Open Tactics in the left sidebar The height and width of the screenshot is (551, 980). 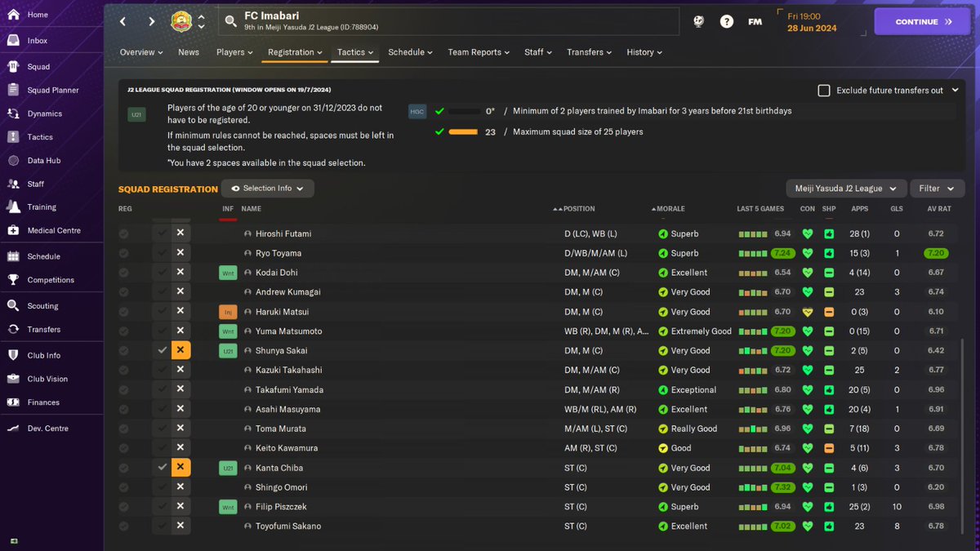40,137
